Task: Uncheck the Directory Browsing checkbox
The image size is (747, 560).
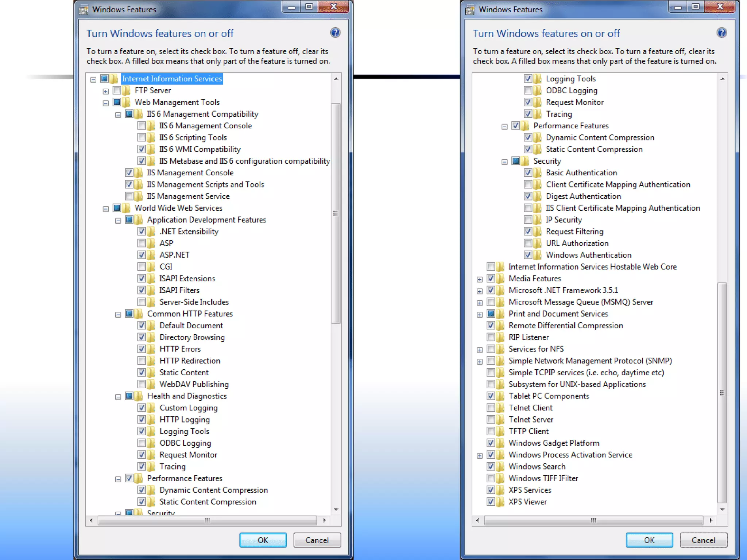Action: [142, 337]
